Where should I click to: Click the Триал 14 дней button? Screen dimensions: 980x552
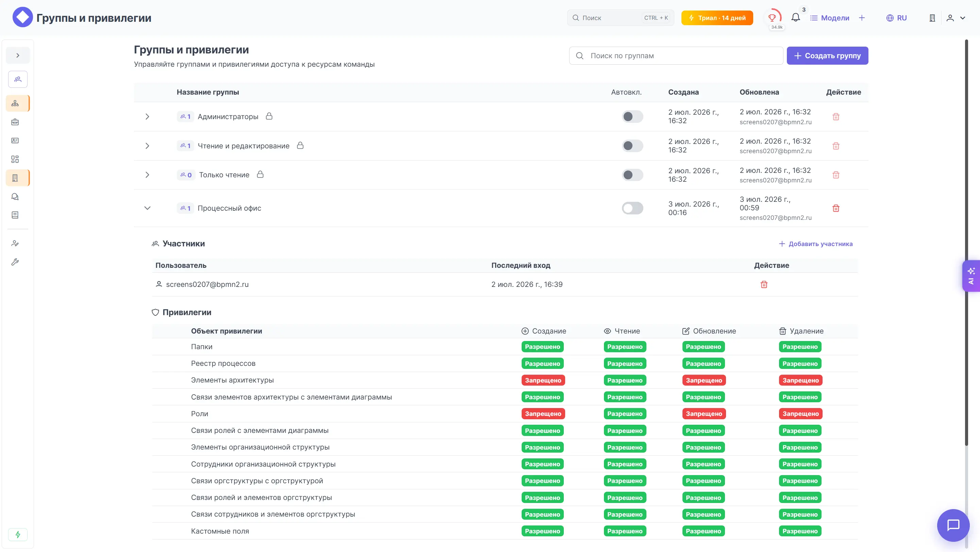(717, 18)
